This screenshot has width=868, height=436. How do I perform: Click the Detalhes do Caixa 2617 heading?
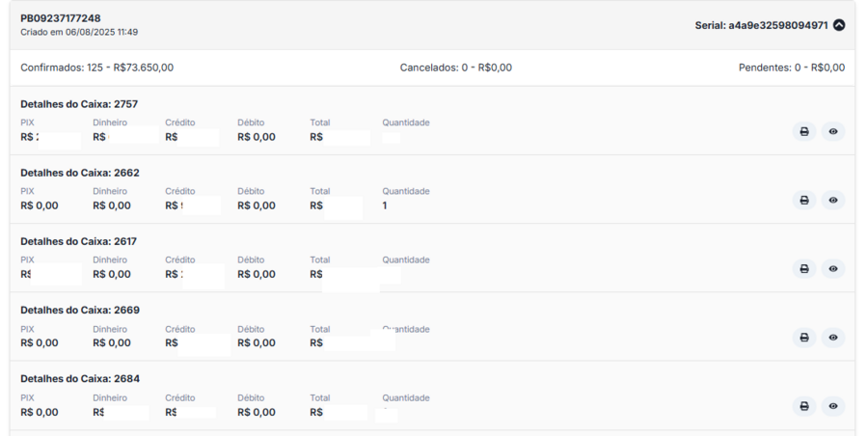(x=79, y=241)
